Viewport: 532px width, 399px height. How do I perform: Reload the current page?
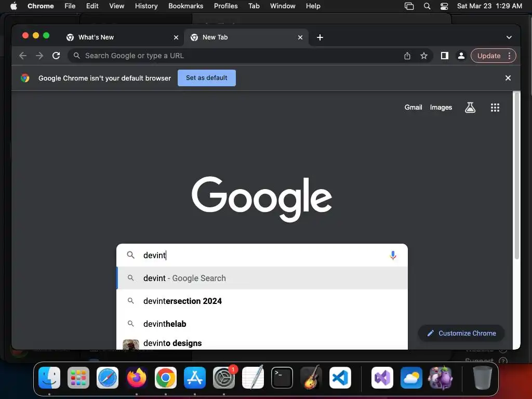56,56
